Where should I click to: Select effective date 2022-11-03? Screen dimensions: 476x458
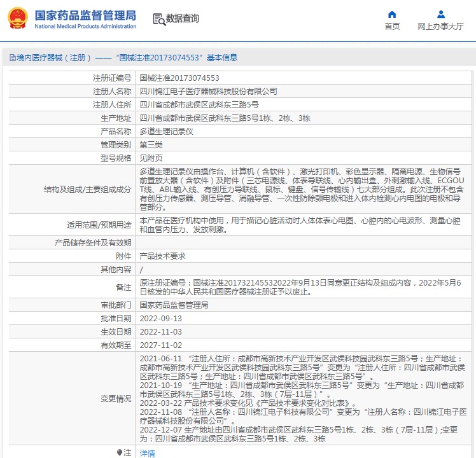tap(160, 332)
